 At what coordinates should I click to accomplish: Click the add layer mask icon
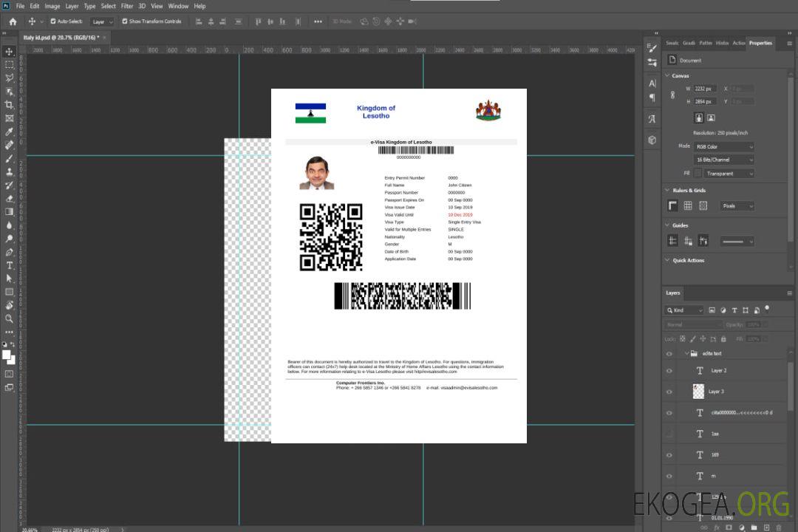pos(729,528)
